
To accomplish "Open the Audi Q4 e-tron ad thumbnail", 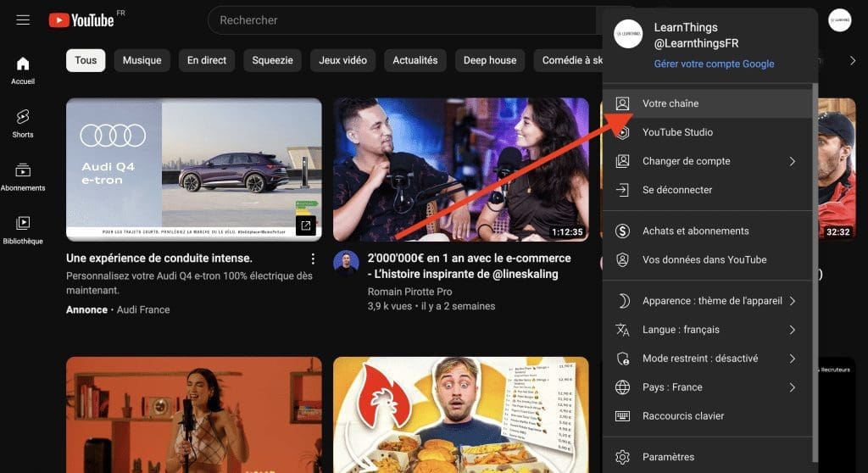I will 194,170.
